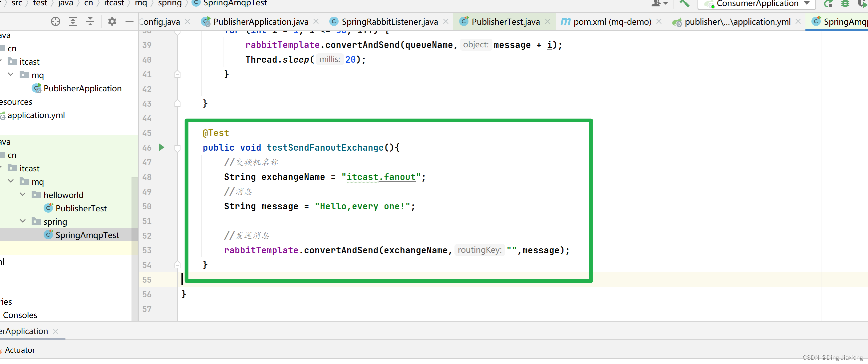Screen dimensions: 868x364
Task: Select Consoles item in project tree
Action: pos(20,315)
